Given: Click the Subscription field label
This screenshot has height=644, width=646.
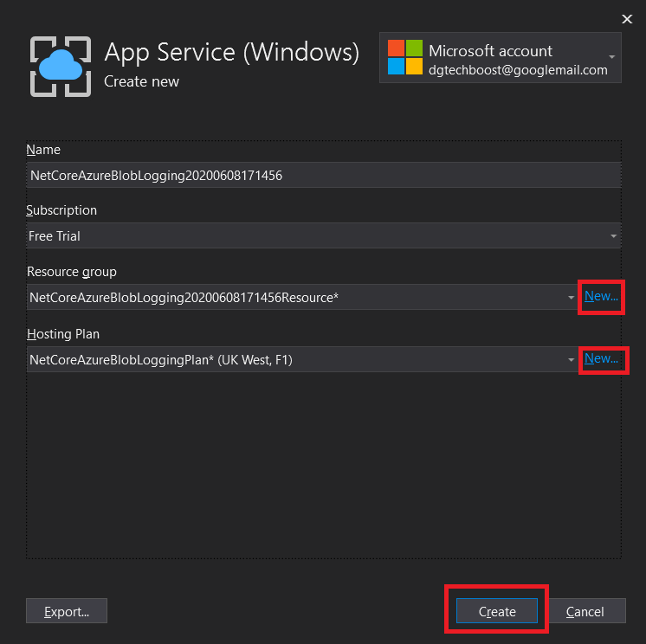Looking at the screenshot, I should pyautogui.click(x=61, y=210).
